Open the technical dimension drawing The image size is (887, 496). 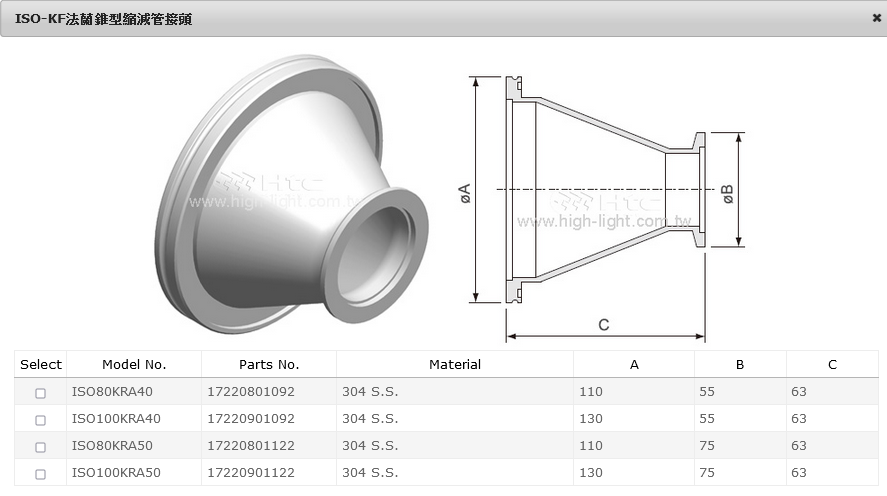coord(605,205)
